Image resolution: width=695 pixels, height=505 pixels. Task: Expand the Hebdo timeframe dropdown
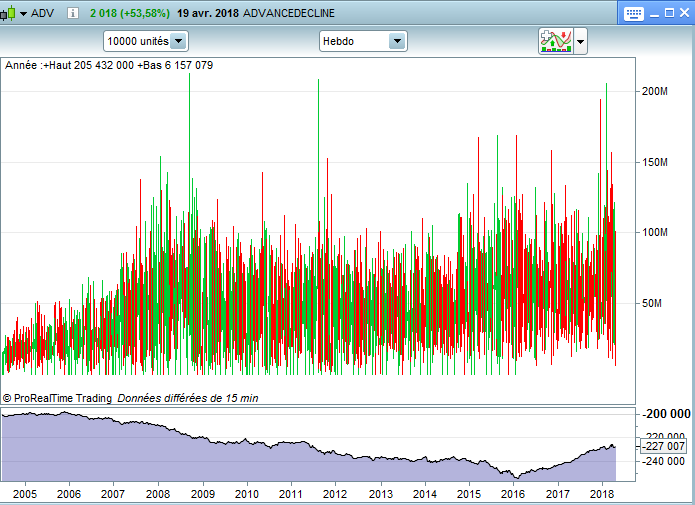(x=398, y=41)
